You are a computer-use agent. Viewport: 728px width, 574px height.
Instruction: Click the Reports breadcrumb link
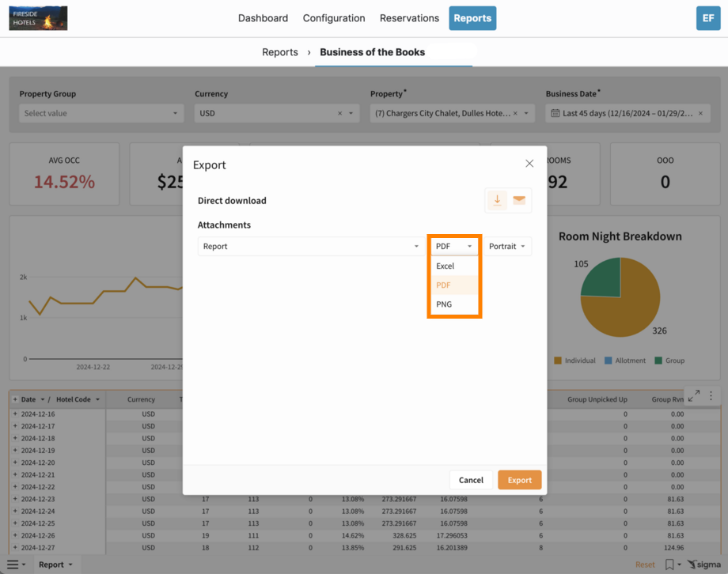pos(280,52)
